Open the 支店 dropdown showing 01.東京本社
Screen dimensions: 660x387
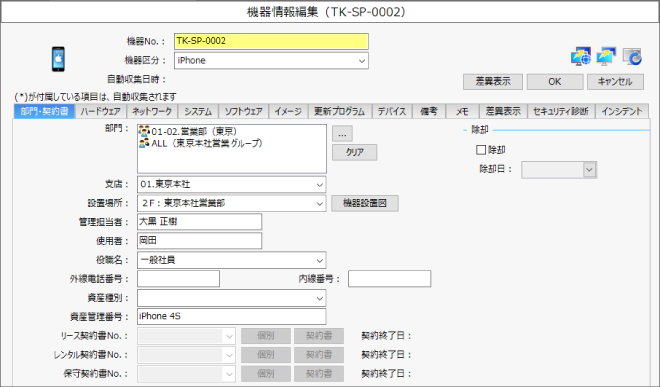(x=232, y=184)
